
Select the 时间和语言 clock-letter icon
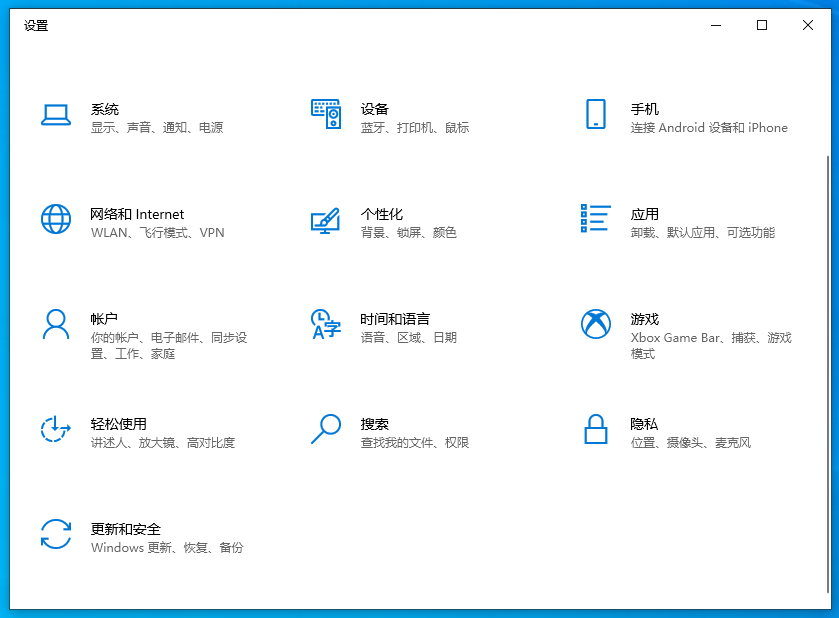tap(326, 324)
